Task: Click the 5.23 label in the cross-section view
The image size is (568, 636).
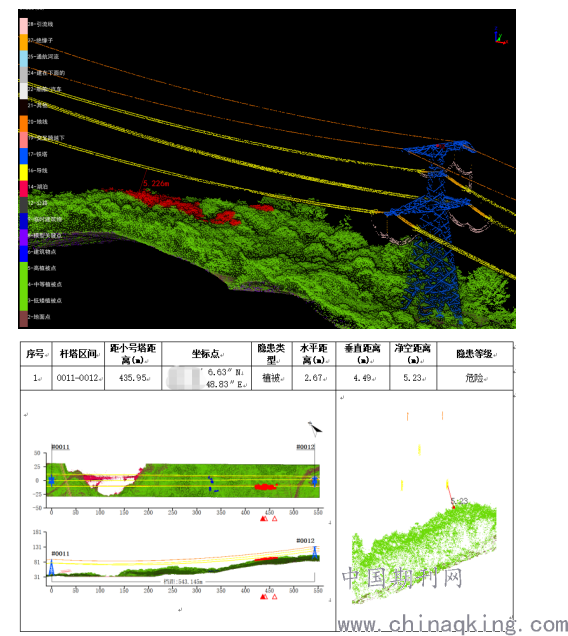Action: [x=460, y=501]
